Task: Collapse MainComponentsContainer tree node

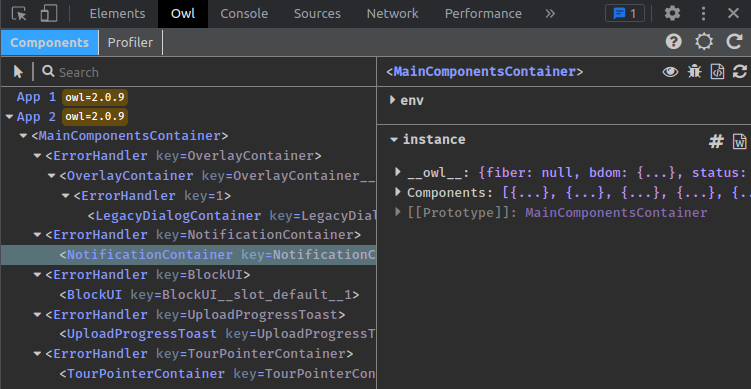Action: point(23,137)
